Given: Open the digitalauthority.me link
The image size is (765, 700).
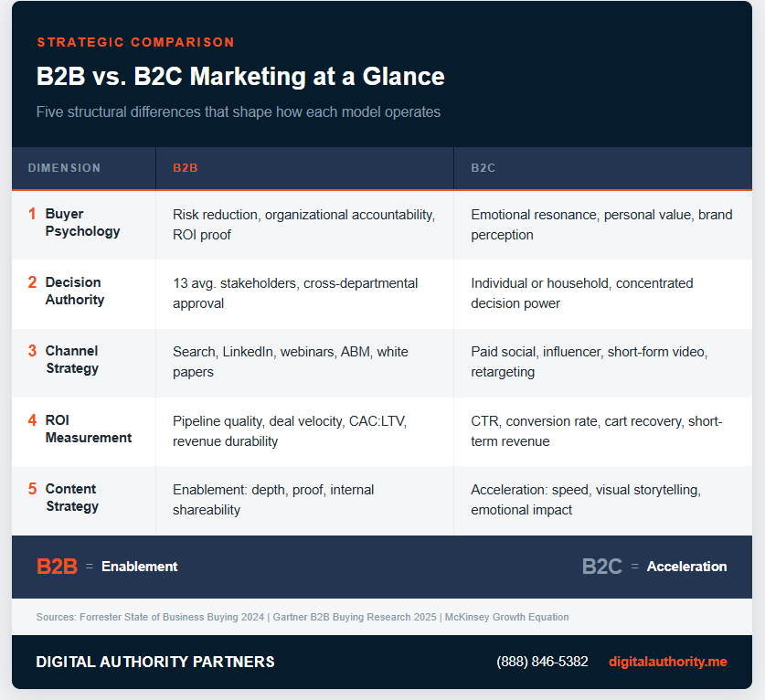Looking at the screenshot, I should pos(668,662).
